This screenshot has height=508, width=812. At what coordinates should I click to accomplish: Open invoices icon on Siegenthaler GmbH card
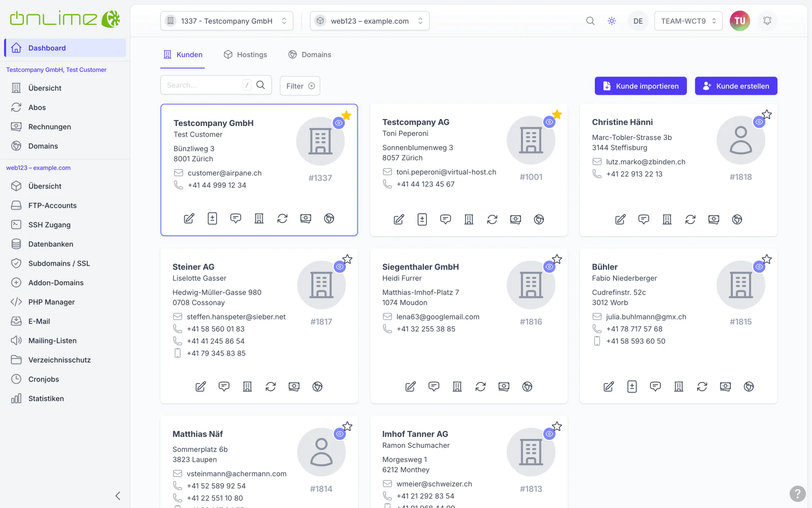(x=504, y=386)
